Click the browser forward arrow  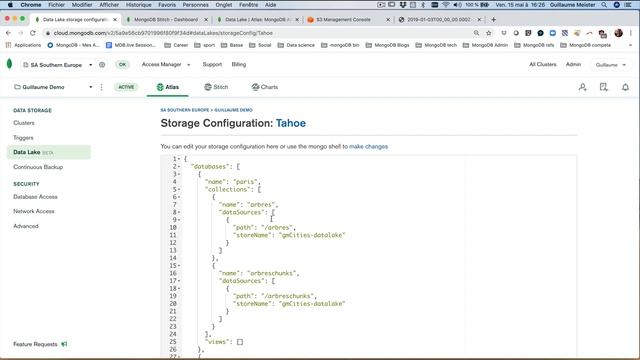pyautogui.click(x=20, y=33)
